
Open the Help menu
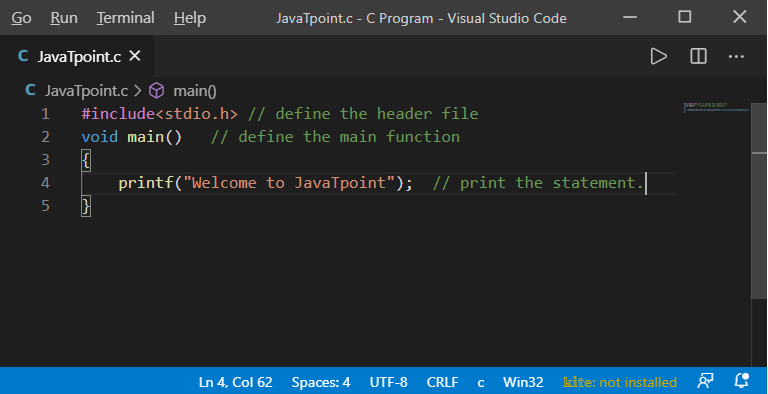coord(190,18)
